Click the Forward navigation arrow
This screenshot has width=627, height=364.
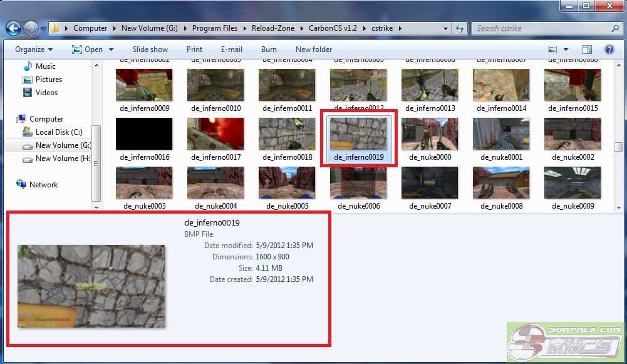pos(30,28)
